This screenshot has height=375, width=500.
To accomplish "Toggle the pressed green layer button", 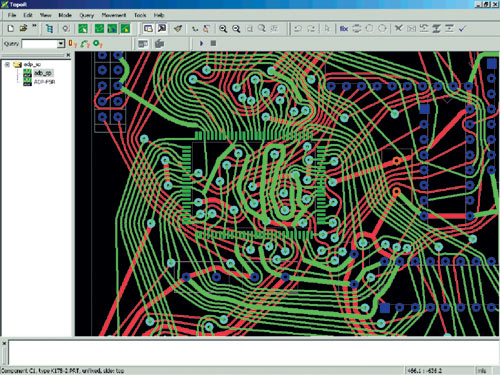I will [125, 29].
